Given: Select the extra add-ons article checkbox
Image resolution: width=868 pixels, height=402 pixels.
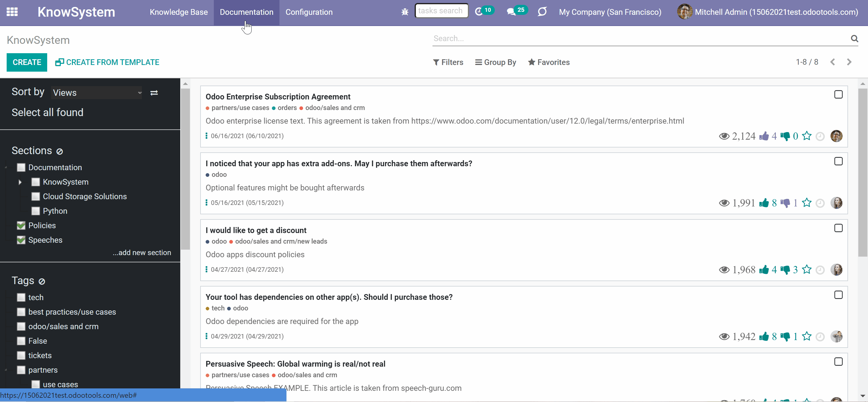Looking at the screenshot, I should pos(838,161).
